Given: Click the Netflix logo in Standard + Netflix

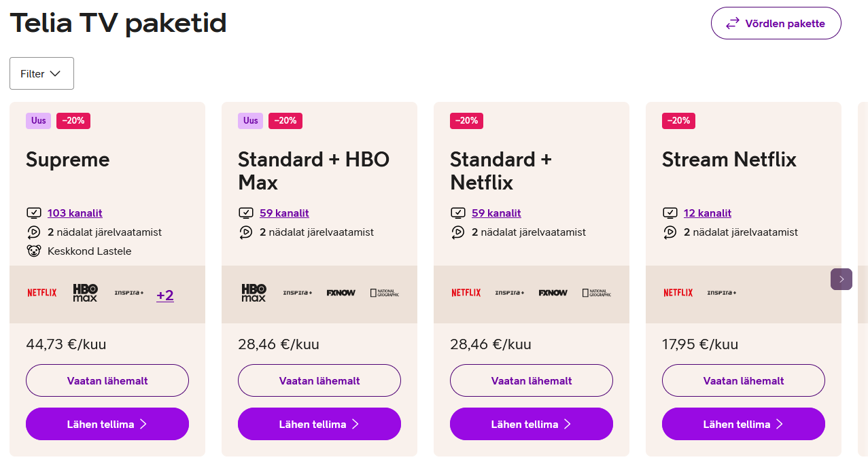Looking at the screenshot, I should pos(466,293).
